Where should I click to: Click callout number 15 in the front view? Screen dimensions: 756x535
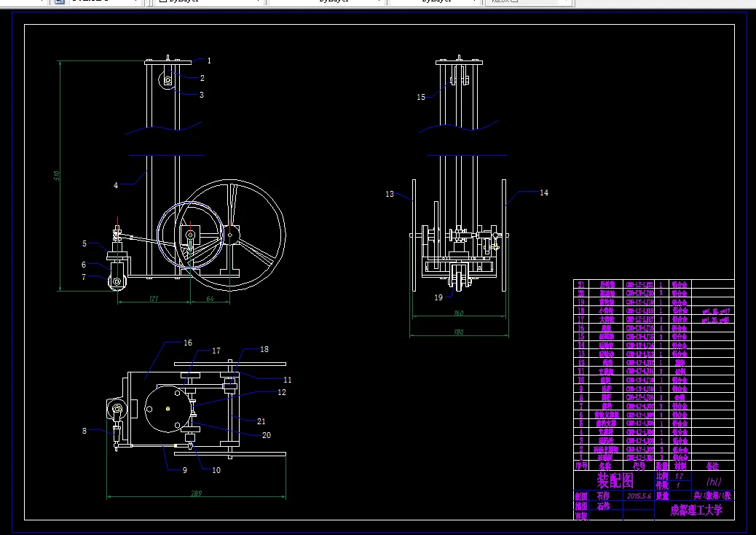pyautogui.click(x=421, y=97)
